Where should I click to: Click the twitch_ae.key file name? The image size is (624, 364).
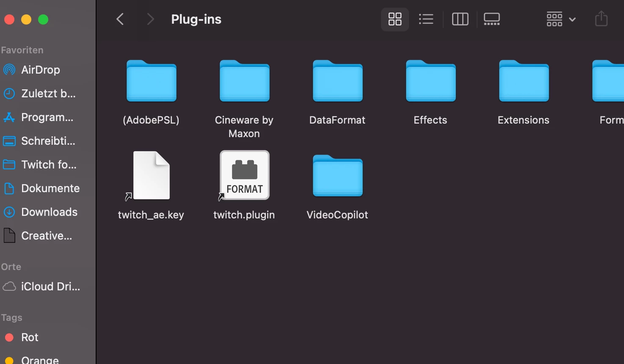click(x=151, y=215)
